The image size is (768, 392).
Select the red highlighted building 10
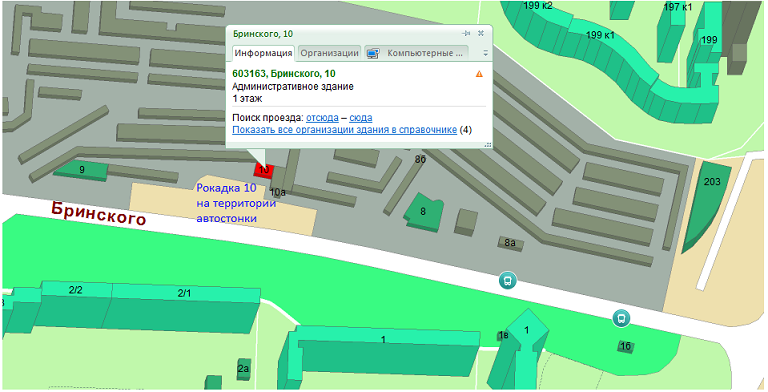264,171
